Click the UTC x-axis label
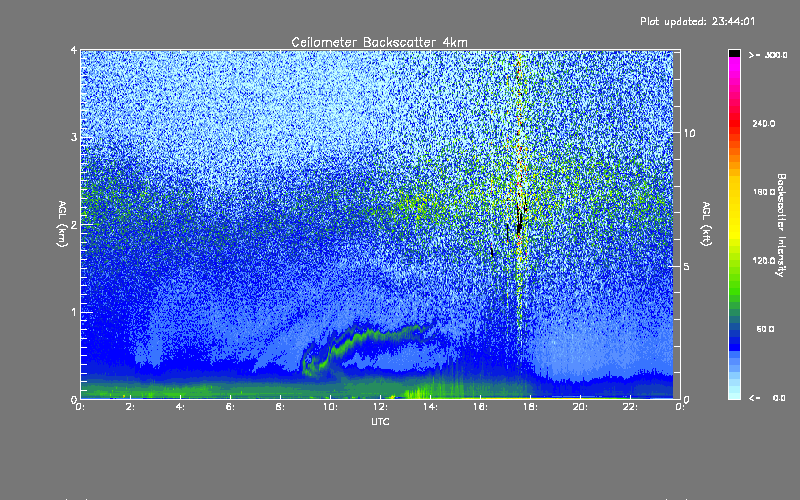800x500 pixels. [380, 421]
